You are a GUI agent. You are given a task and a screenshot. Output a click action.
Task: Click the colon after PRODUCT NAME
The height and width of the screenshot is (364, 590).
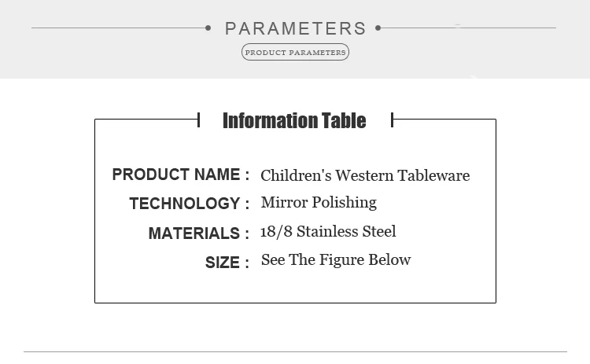pyautogui.click(x=247, y=175)
